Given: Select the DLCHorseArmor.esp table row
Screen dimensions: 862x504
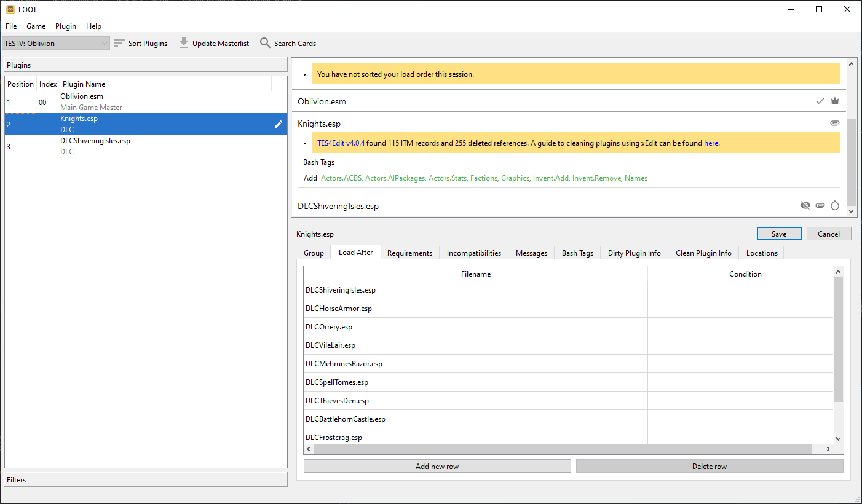Looking at the screenshot, I should click(569, 309).
